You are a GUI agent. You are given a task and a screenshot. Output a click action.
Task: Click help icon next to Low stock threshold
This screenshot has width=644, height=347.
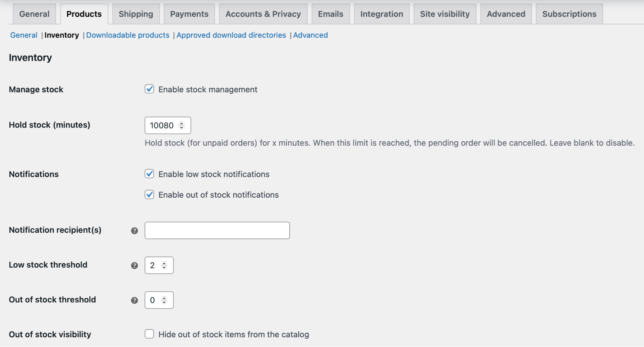pos(134,266)
